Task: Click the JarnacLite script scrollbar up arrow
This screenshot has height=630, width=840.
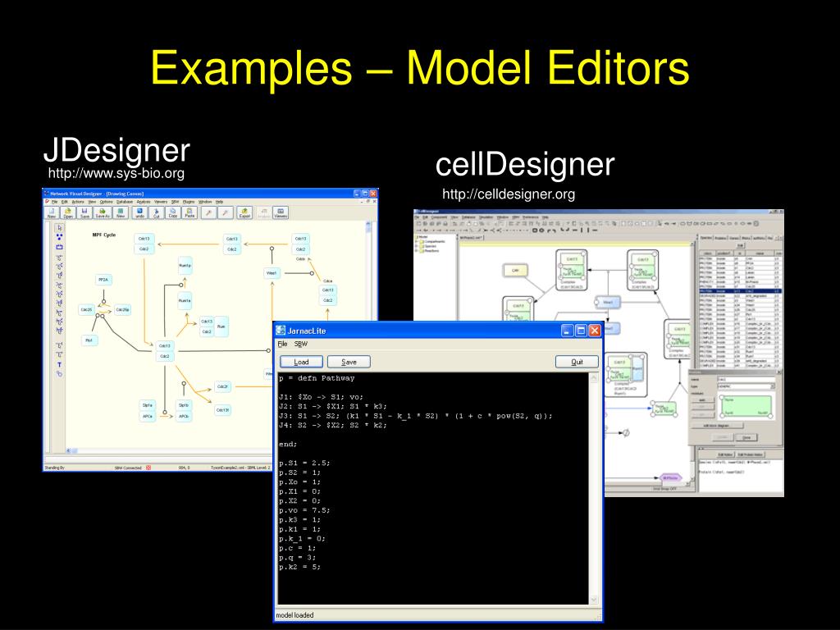Action: pos(594,378)
